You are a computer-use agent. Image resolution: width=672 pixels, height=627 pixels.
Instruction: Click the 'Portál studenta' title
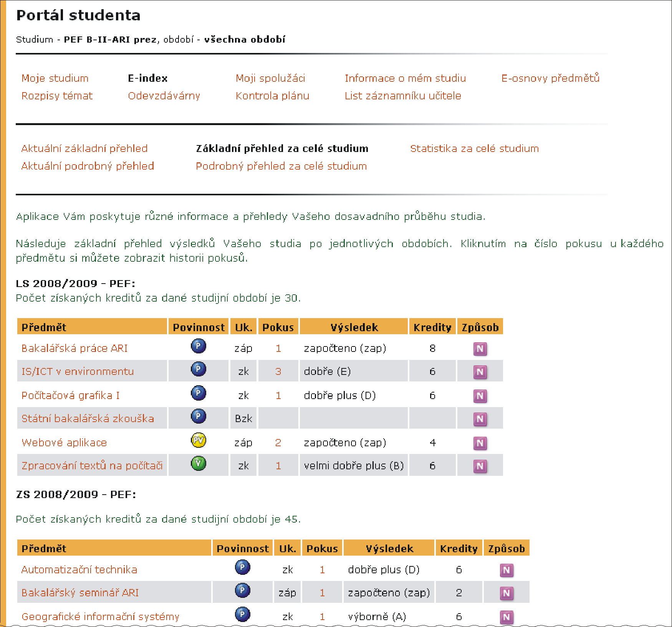(x=78, y=15)
